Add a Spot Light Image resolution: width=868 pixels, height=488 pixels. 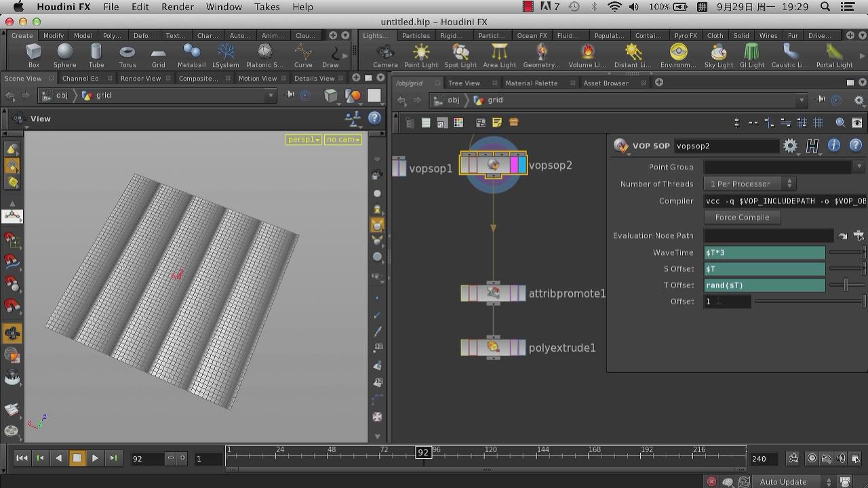coord(460,56)
